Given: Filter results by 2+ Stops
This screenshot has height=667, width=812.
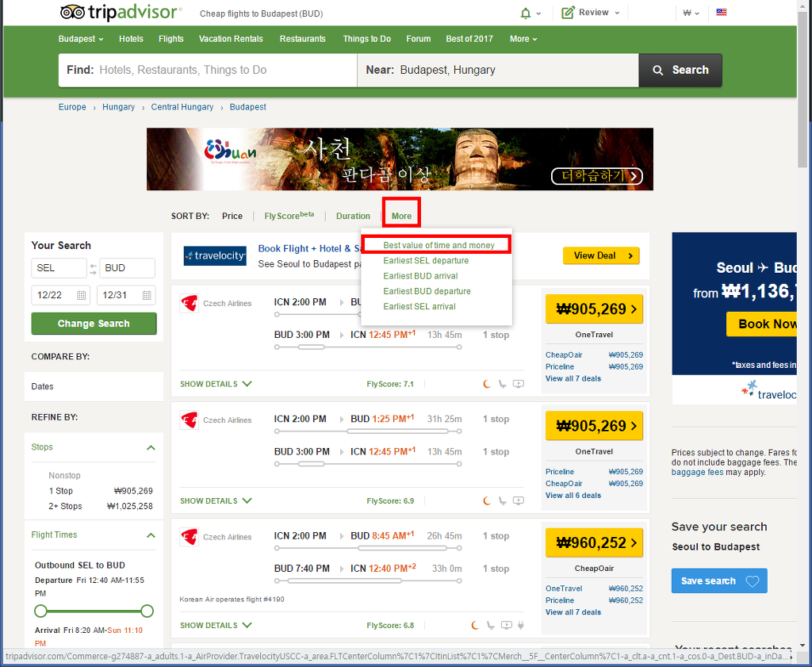Looking at the screenshot, I should (x=65, y=506).
